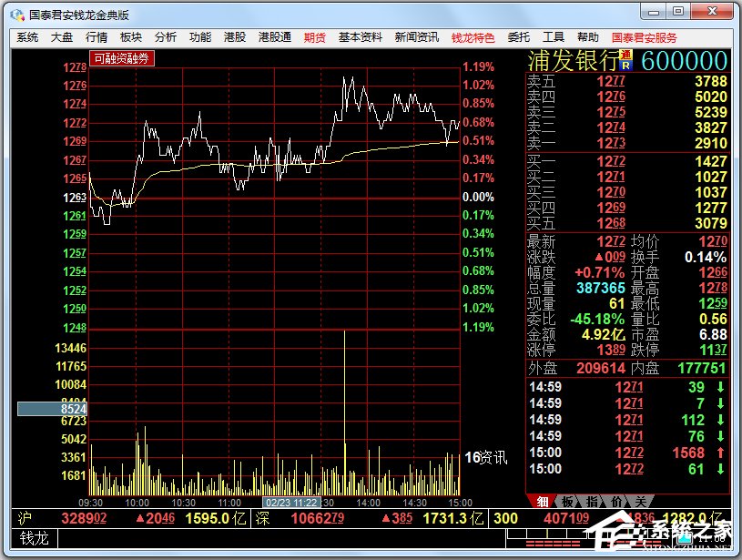Image resolution: width=742 pixels, height=560 pixels.
Task: Open the 港股通 menu
Action: pos(275,37)
